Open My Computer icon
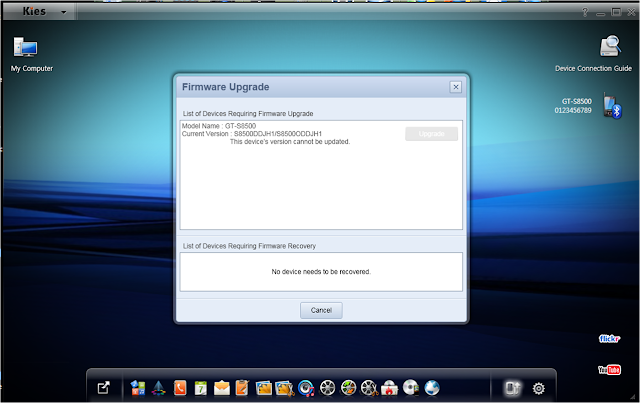Screen dimensions: 640x403 (25, 47)
